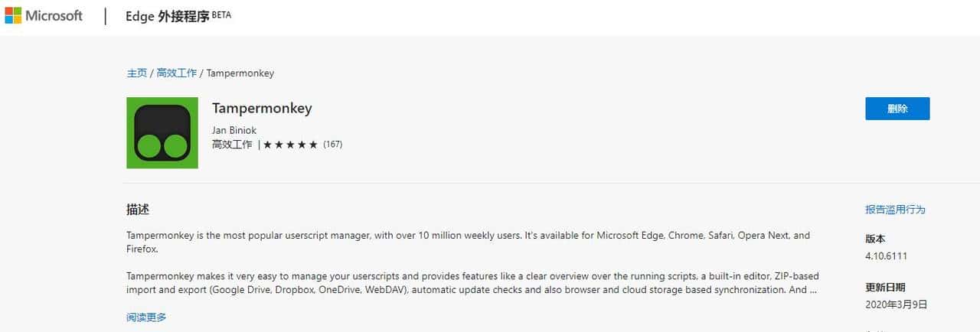The width and height of the screenshot is (980, 332).
Task: Go to 主页 in the breadcrumb
Action: (137, 73)
